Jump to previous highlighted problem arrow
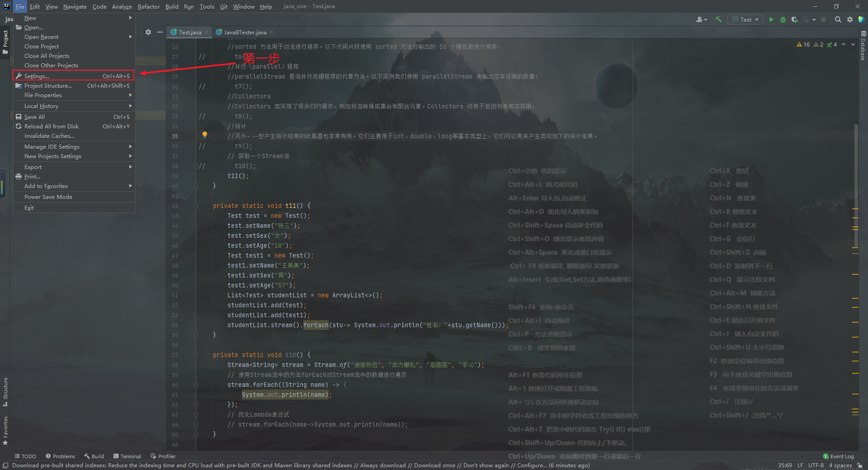868x470 pixels. [x=844, y=44]
